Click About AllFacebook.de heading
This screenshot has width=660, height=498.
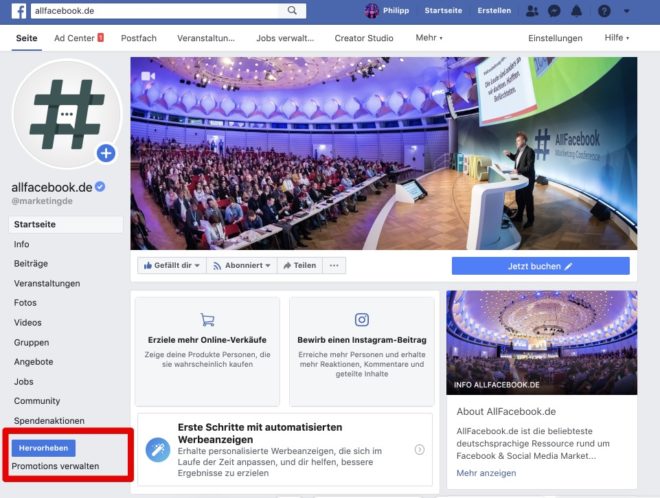tap(506, 412)
